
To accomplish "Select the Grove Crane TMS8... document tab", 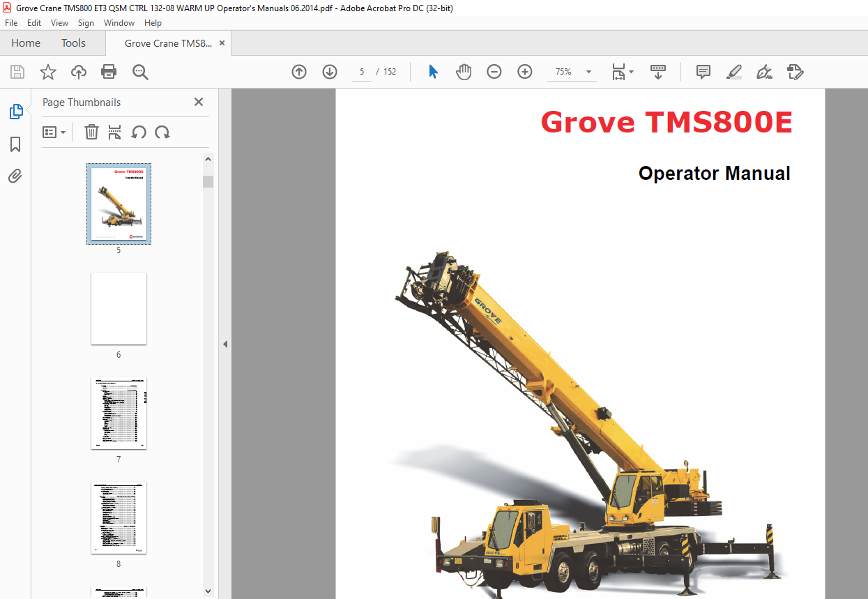I will click(x=168, y=43).
